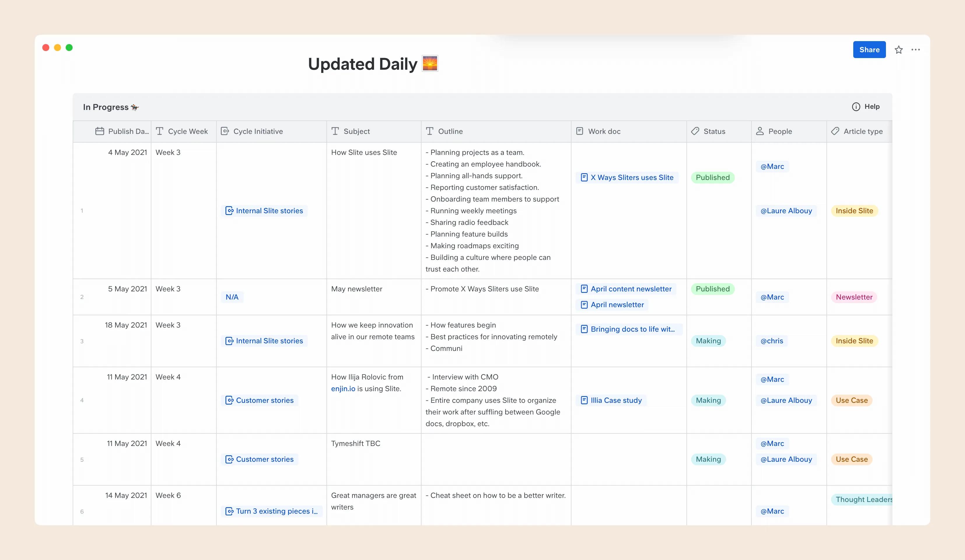Open the enjin.io link in Subject

(x=343, y=388)
